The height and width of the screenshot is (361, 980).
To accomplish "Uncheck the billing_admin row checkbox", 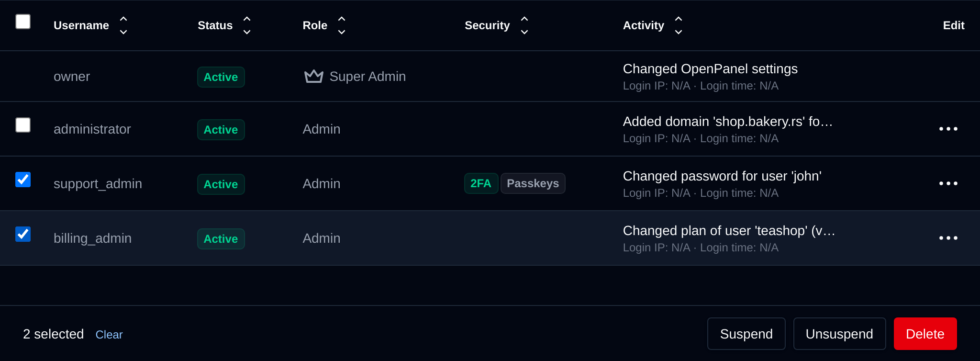I will click(x=23, y=234).
